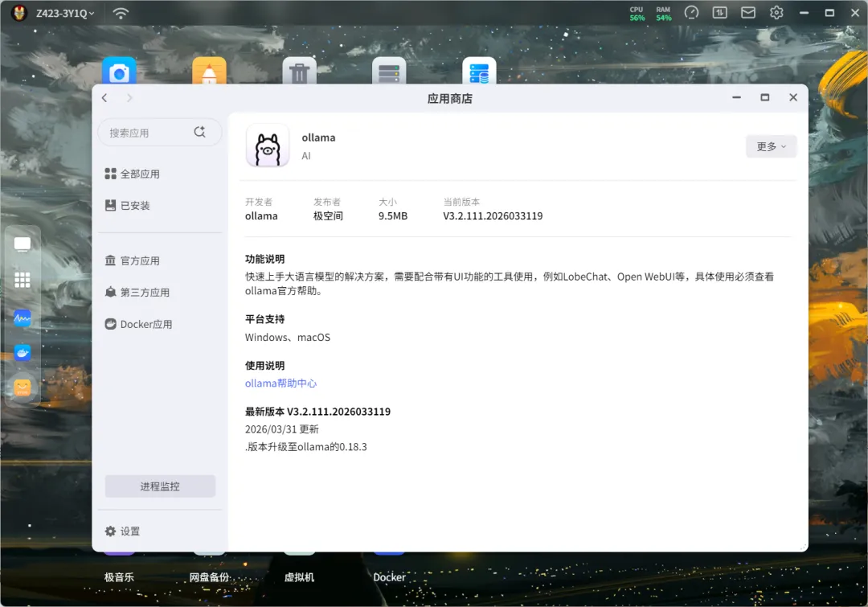
Task: Click the ollama app title text
Action: coord(318,137)
